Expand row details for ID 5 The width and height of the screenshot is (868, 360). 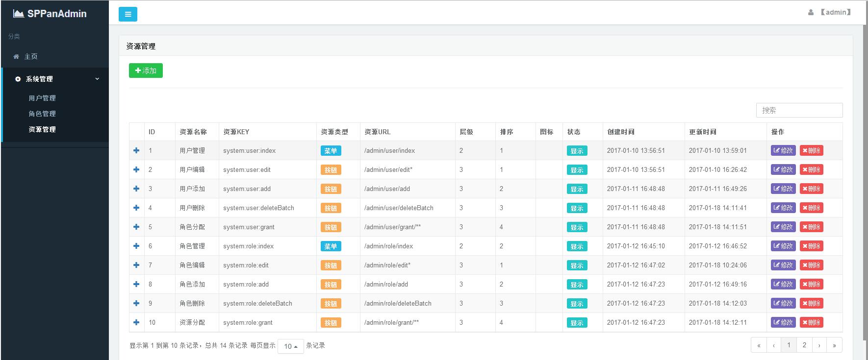point(136,227)
